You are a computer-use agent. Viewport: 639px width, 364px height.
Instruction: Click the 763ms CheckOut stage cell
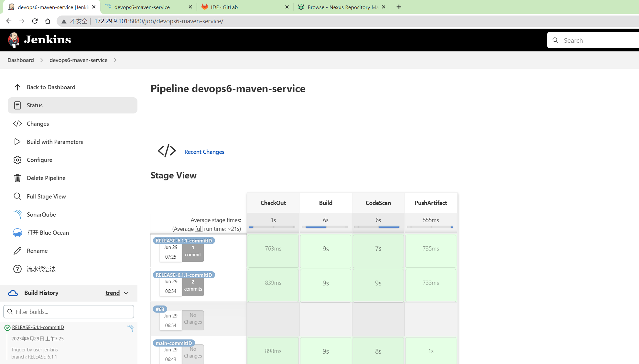pos(273,251)
